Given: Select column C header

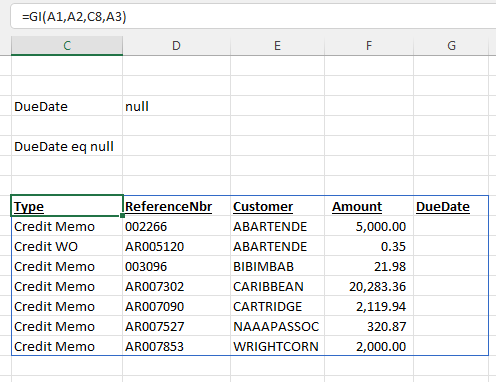Looking at the screenshot, I should 67,45.
